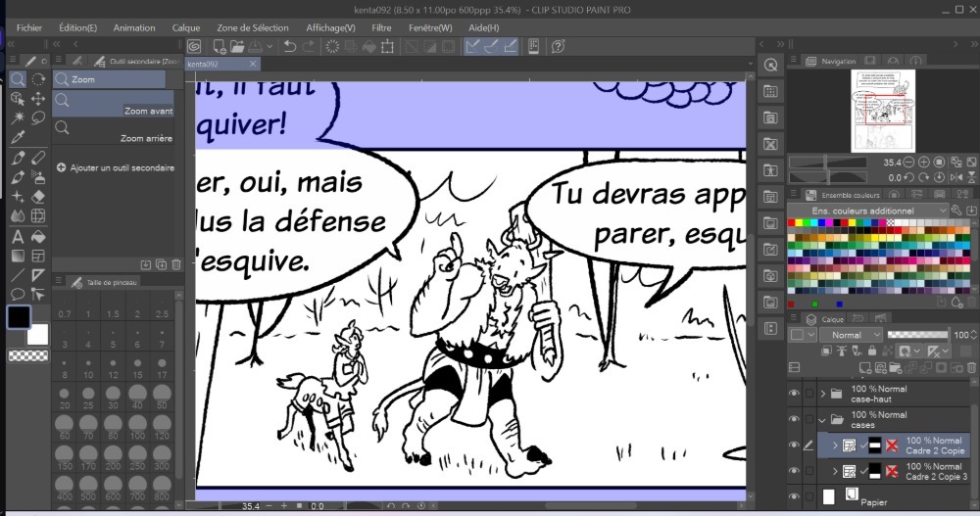The width and height of the screenshot is (980, 516).
Task: Hide the case-haut folder layer
Action: coord(794,394)
